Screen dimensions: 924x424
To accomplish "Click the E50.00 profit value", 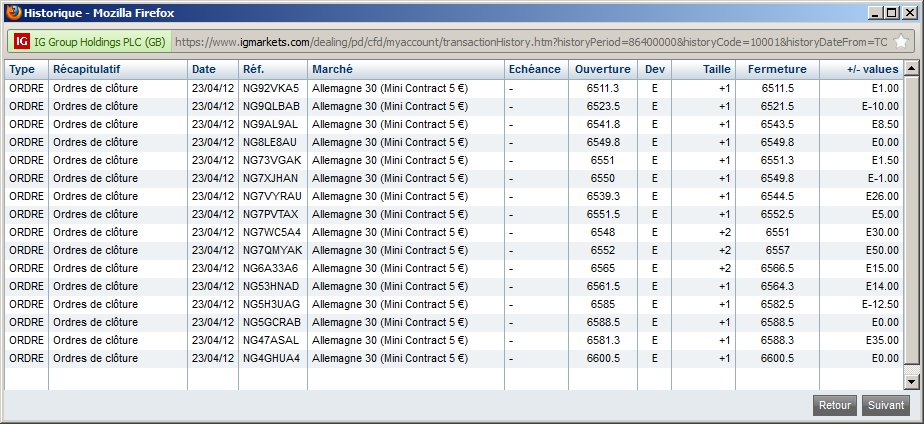I will [x=883, y=250].
